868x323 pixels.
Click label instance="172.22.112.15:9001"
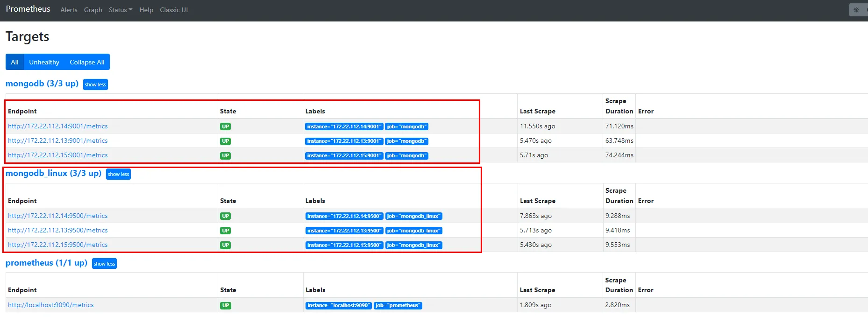click(x=344, y=155)
